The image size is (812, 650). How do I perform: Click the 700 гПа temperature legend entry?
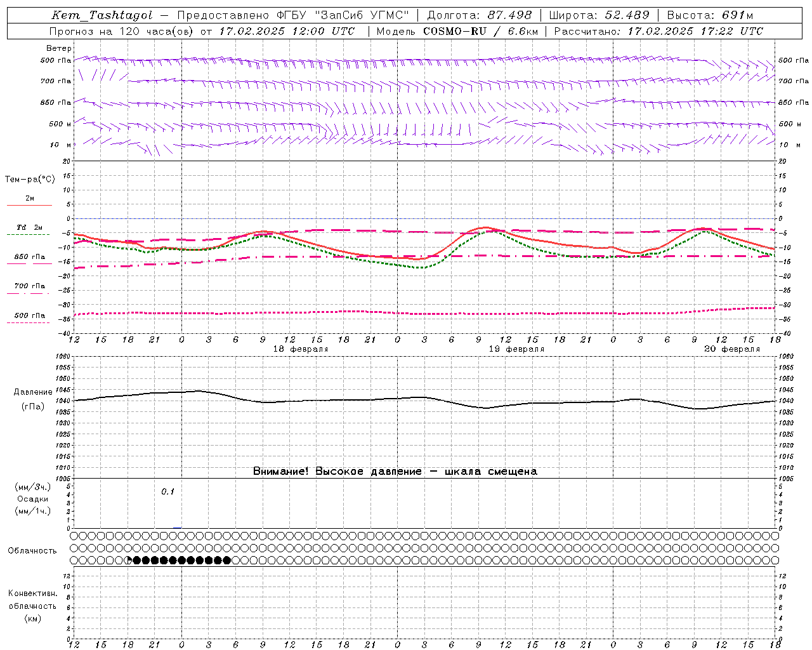pos(29,286)
